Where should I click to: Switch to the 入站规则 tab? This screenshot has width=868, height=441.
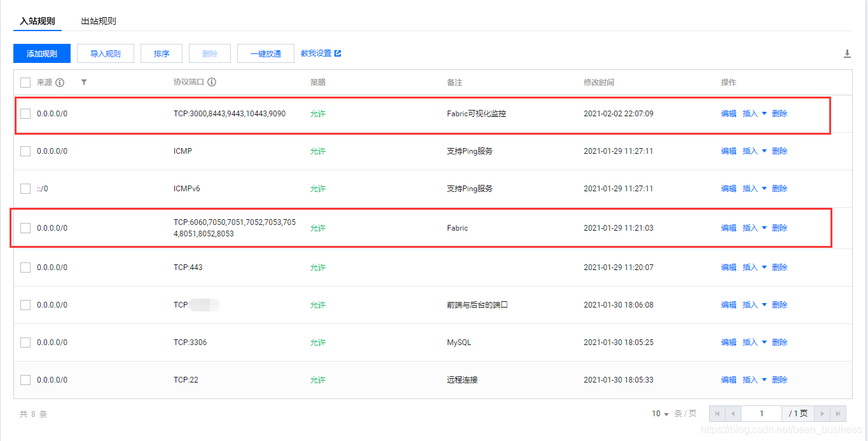pyautogui.click(x=38, y=21)
